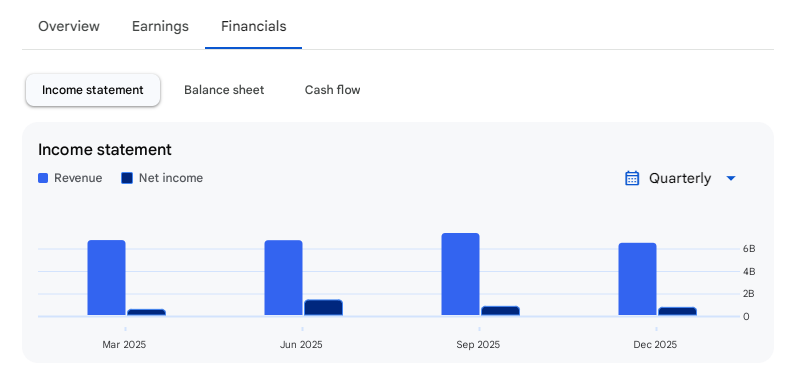
Task: Click the 2B axis value
Action: click(x=749, y=294)
